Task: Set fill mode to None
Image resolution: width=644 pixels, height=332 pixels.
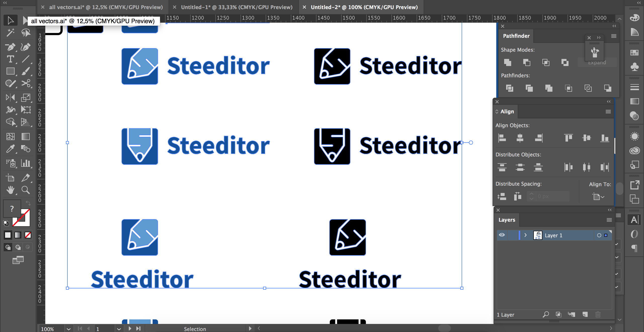Action: tap(28, 235)
